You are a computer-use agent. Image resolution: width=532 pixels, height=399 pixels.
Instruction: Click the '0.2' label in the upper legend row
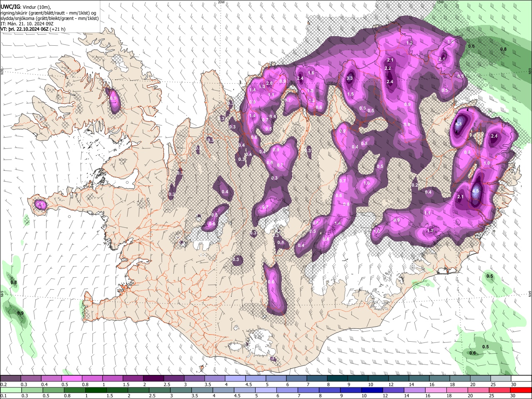point(4,384)
